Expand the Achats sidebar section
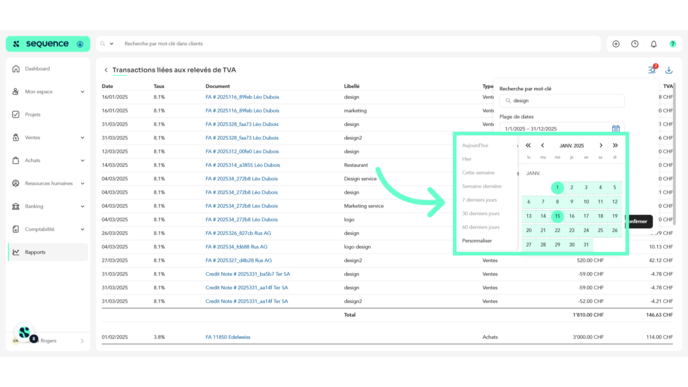Screen dimensions: 688x387 tap(82, 161)
